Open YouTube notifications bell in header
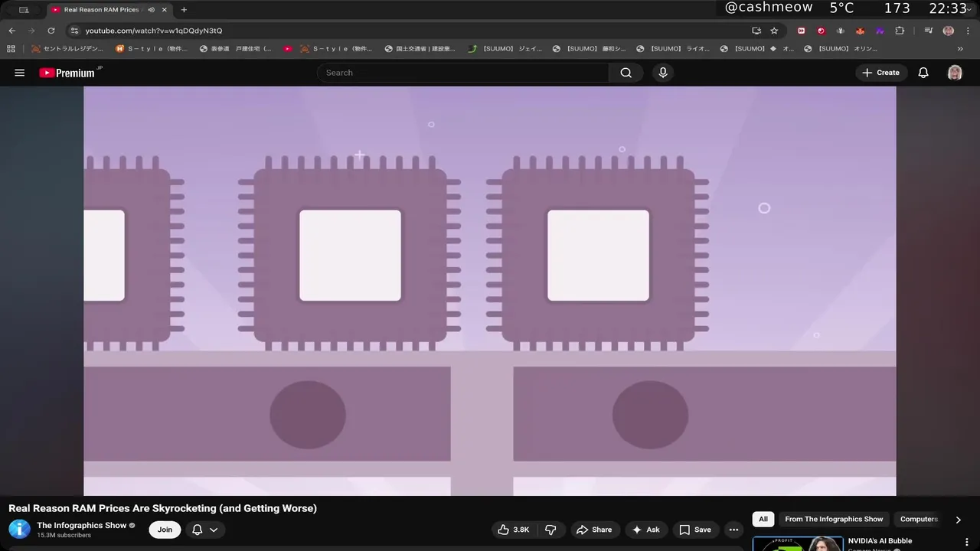The height and width of the screenshot is (551, 980). click(x=923, y=73)
